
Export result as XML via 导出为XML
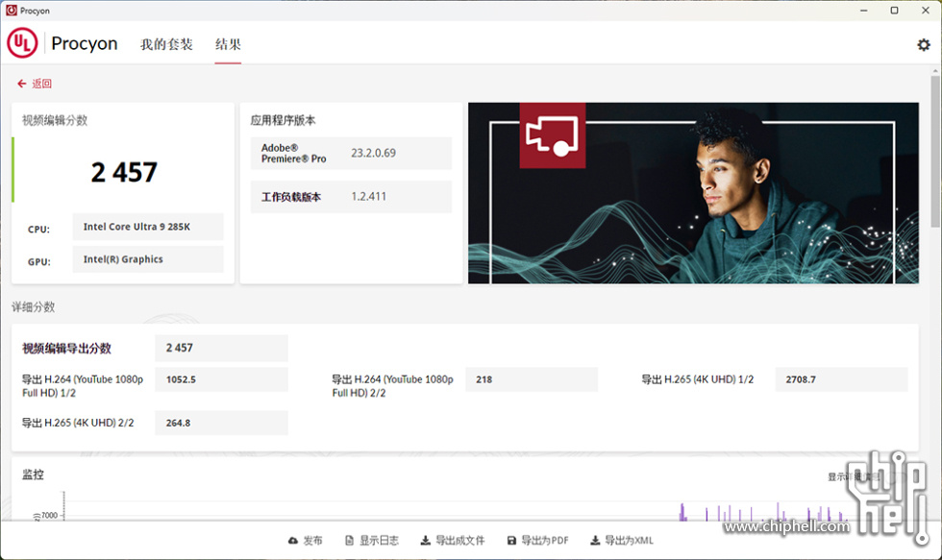pyautogui.click(x=622, y=540)
